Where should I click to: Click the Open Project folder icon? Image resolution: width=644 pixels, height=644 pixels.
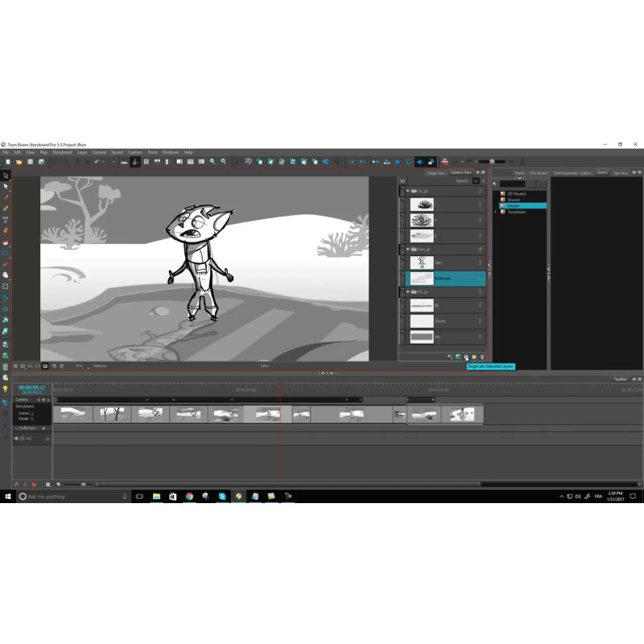19,162
